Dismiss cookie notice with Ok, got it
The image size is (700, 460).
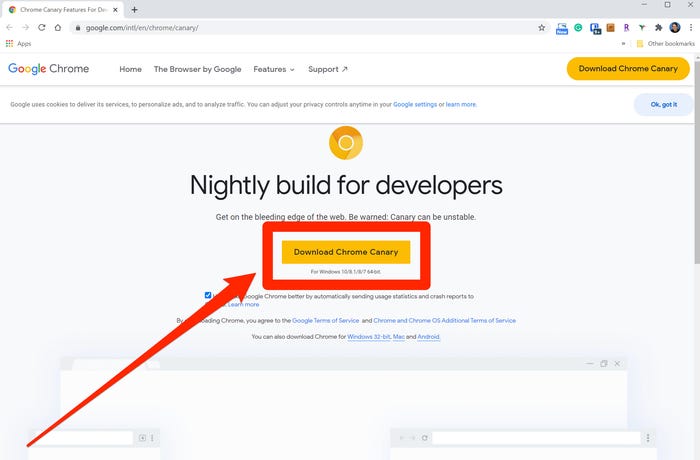click(663, 105)
